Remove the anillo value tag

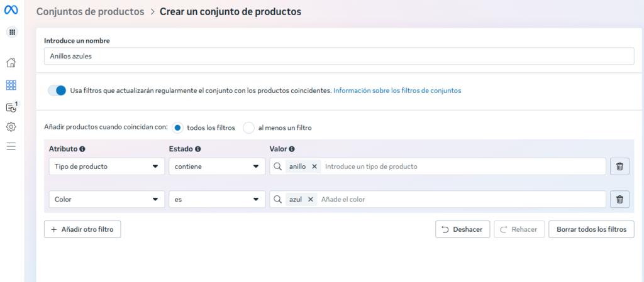click(314, 166)
